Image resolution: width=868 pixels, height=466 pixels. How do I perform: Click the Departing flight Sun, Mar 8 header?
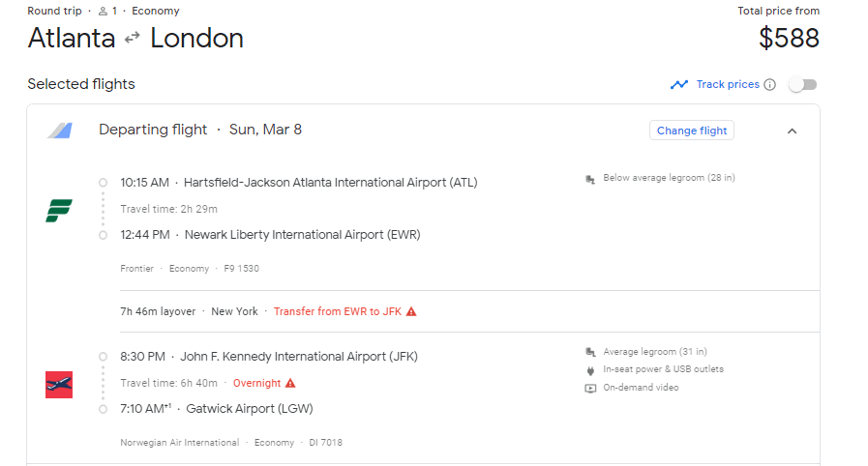[x=200, y=130]
